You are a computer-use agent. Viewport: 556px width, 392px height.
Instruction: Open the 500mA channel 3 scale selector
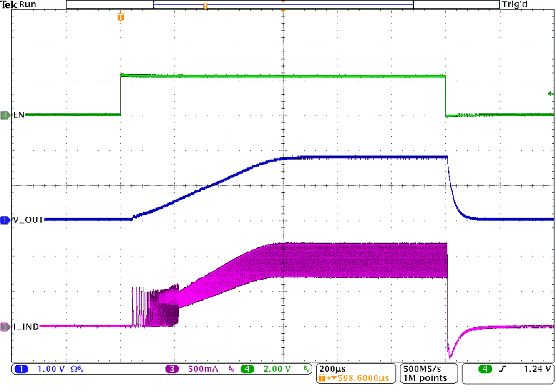tap(203, 369)
